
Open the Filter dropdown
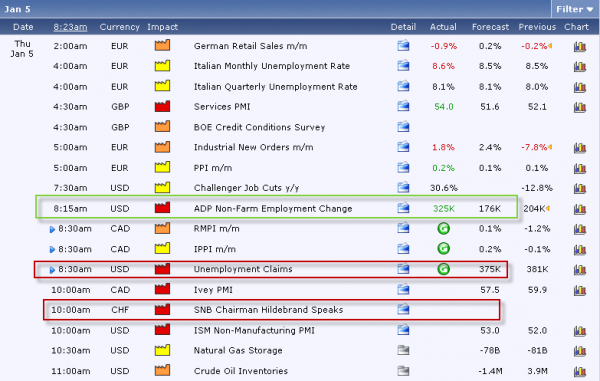tap(575, 9)
